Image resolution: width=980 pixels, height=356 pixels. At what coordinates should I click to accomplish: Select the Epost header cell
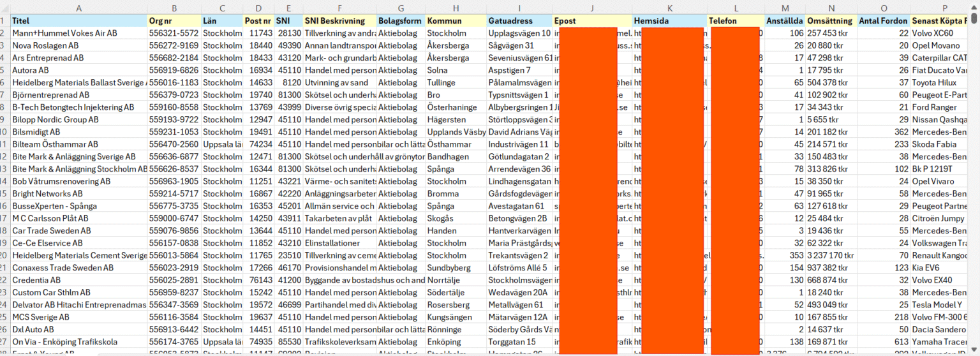(591, 21)
